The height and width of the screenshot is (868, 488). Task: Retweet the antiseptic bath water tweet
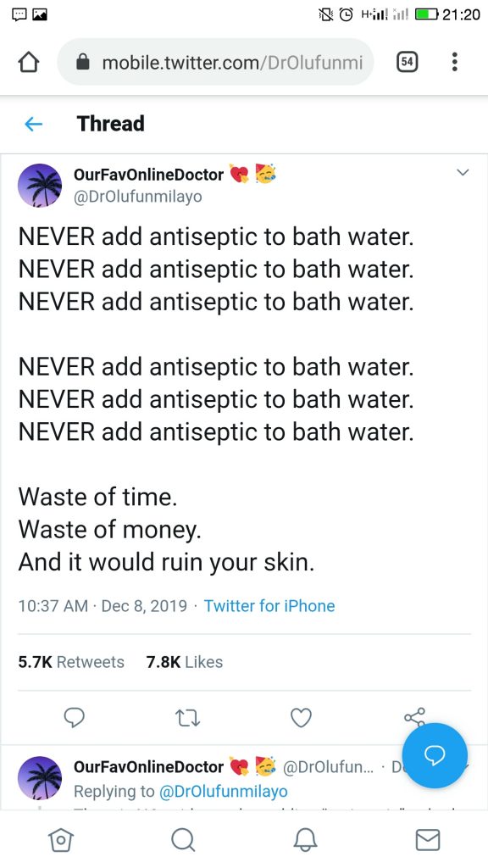point(187,717)
